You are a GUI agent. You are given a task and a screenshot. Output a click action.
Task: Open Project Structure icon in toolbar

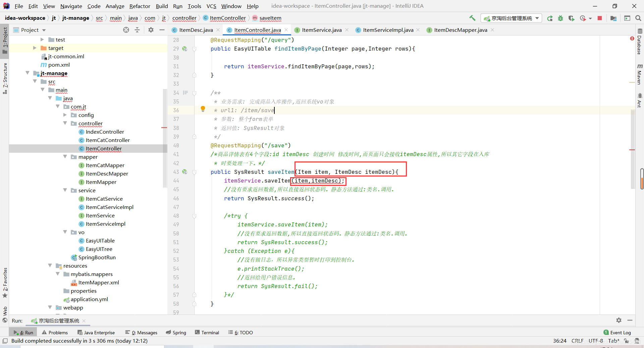pos(613,18)
